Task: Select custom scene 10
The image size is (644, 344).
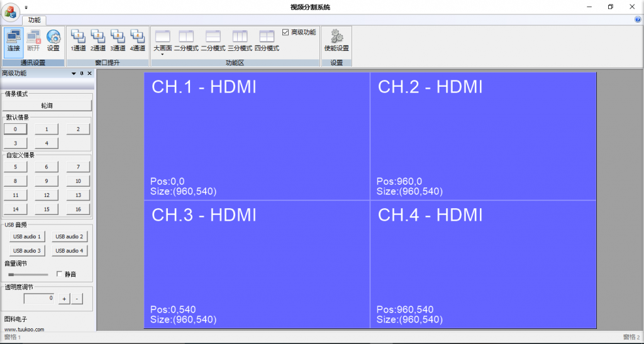Action: click(x=78, y=181)
